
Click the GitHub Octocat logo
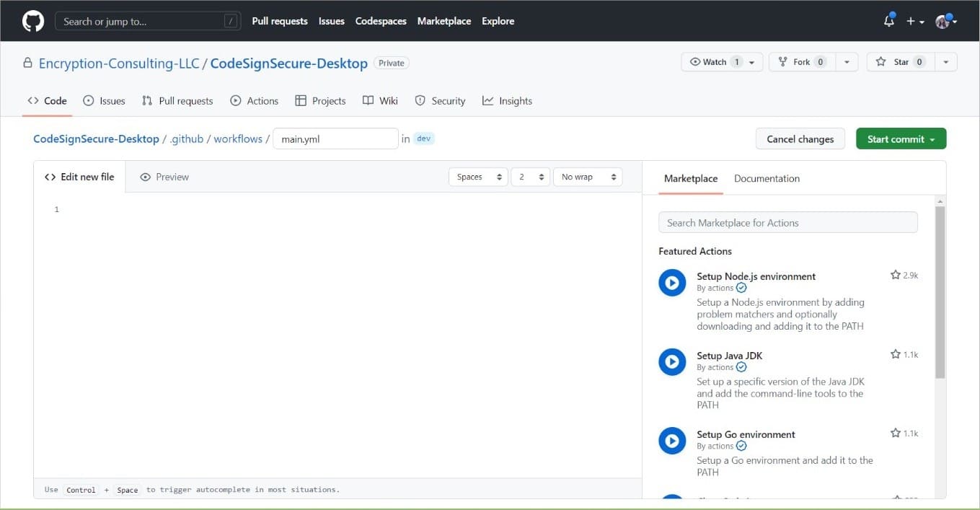[x=33, y=21]
